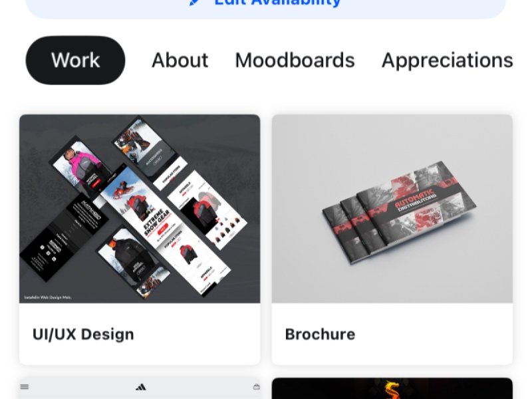The height and width of the screenshot is (399, 532).
Task: Click the white card area below Brochure image
Action: (x=392, y=334)
